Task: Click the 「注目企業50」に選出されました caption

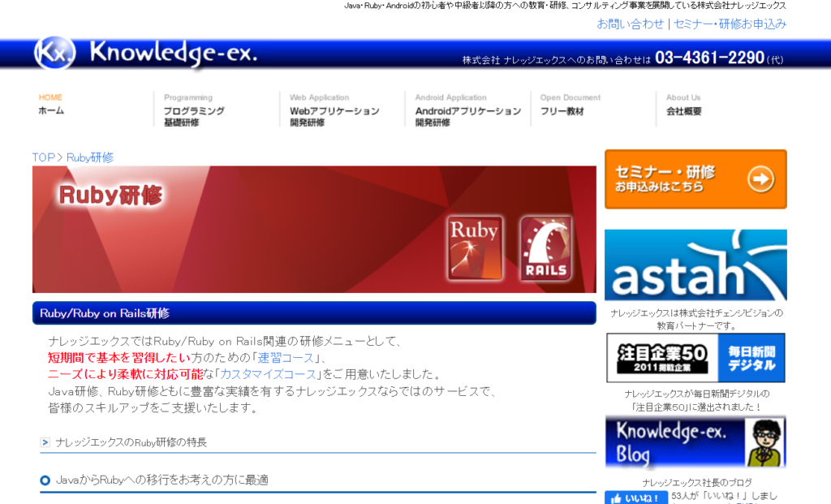Action: pyautogui.click(x=696, y=407)
